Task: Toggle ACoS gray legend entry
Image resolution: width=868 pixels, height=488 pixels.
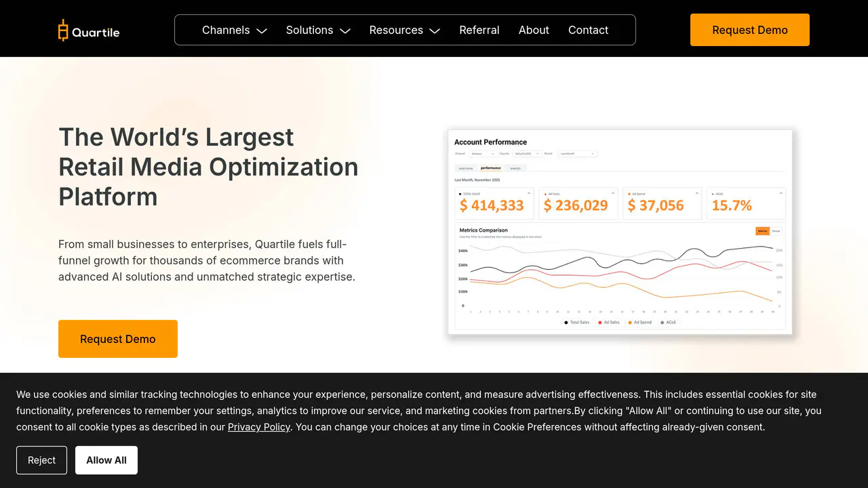Action: [x=668, y=323]
